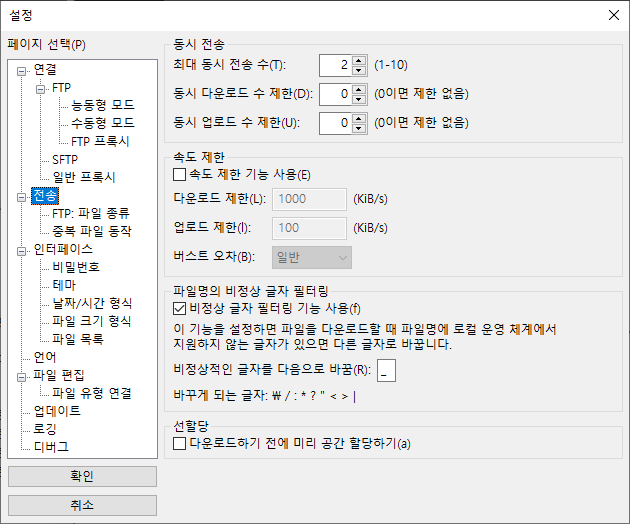Open the 파일 크기 형식 page
Screen dimensions: 630x524
tap(92, 321)
